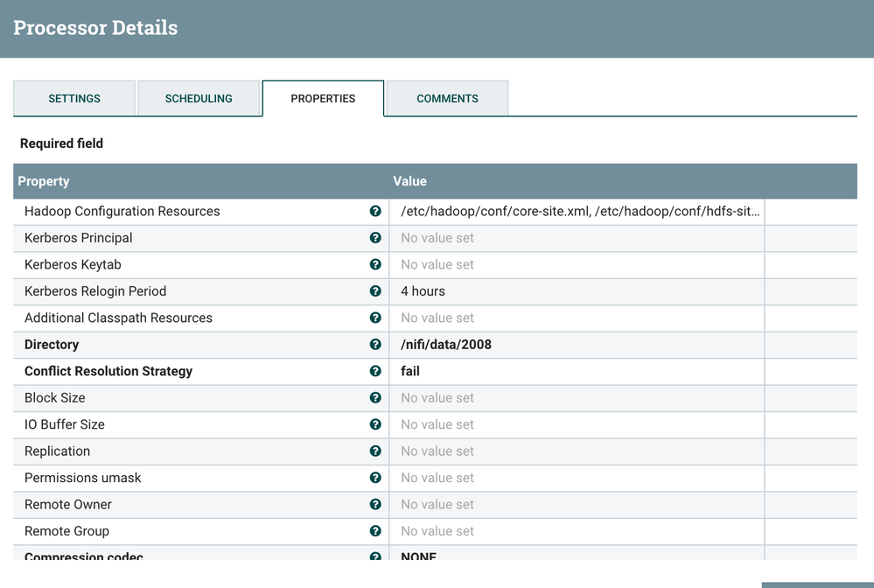Click help icon for Additional Classpath Resources

pos(375,318)
